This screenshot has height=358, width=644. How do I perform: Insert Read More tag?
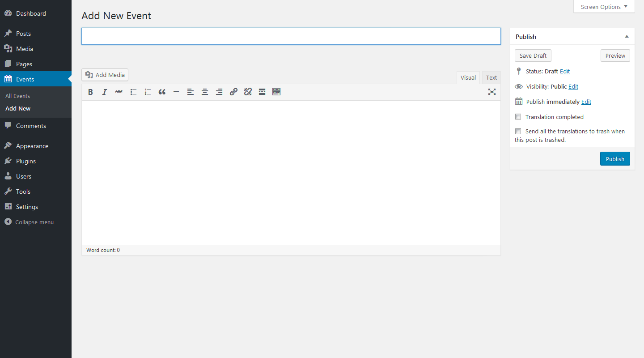pyautogui.click(x=262, y=92)
